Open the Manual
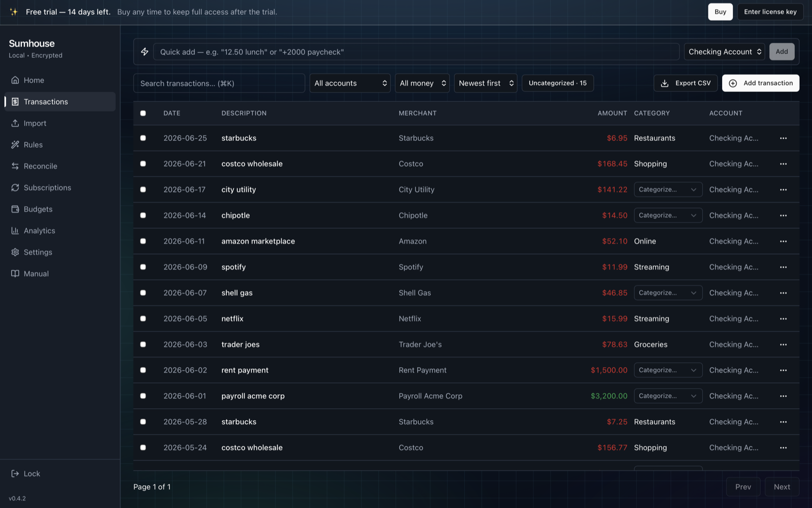The height and width of the screenshot is (508, 812). coord(60,274)
